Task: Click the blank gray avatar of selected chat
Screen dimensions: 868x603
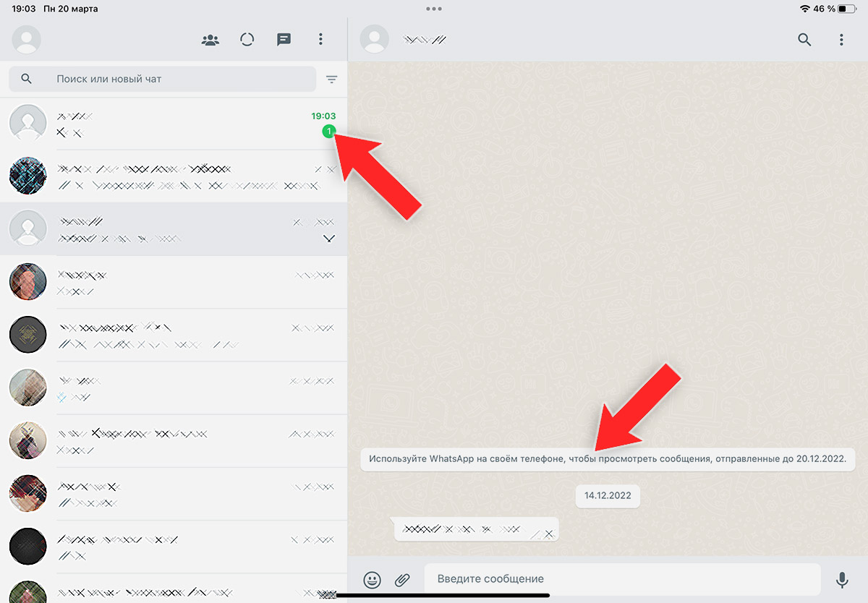Action: tap(27, 229)
